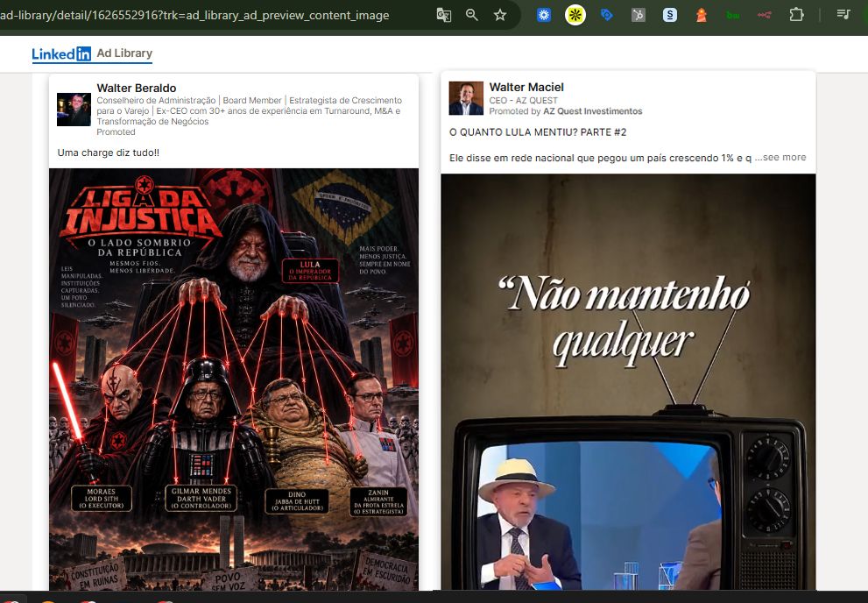This screenshot has height=603, width=868.
Task: Bookmark this page with the star icon
Action: pos(500,15)
